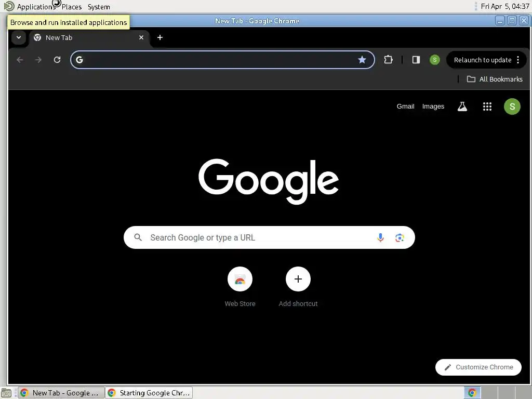Click Relaunch to update button

pos(483,60)
